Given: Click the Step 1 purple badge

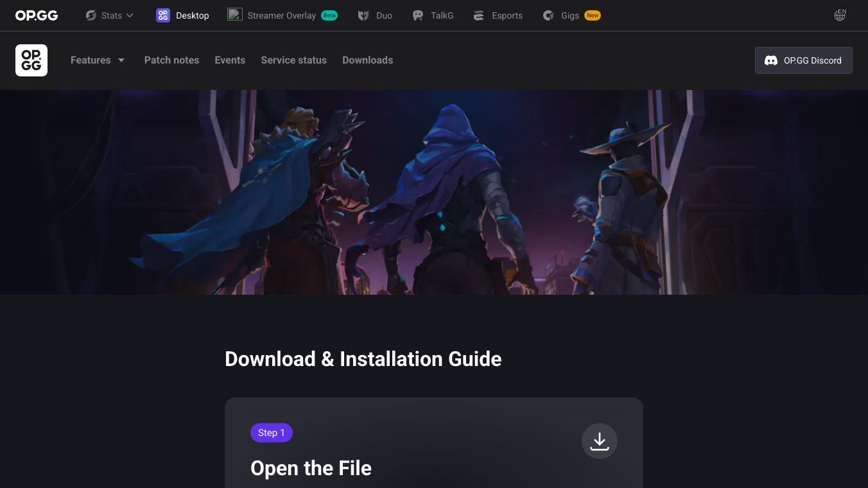Looking at the screenshot, I should [272, 433].
